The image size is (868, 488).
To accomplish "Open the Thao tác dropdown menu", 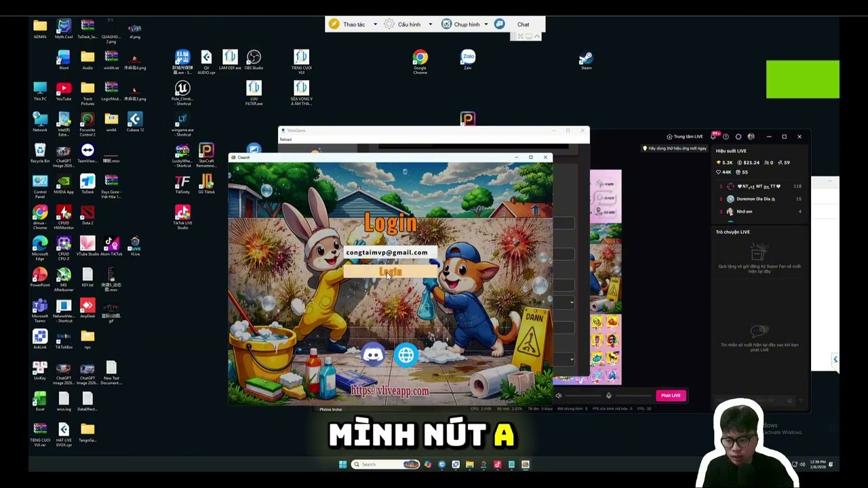I will [353, 24].
